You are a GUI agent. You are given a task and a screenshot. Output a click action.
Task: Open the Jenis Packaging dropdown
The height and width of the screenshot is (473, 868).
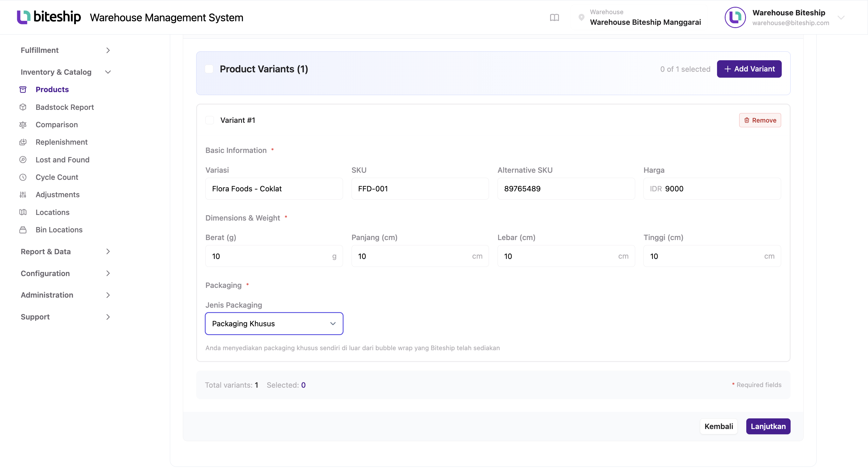[x=274, y=324]
